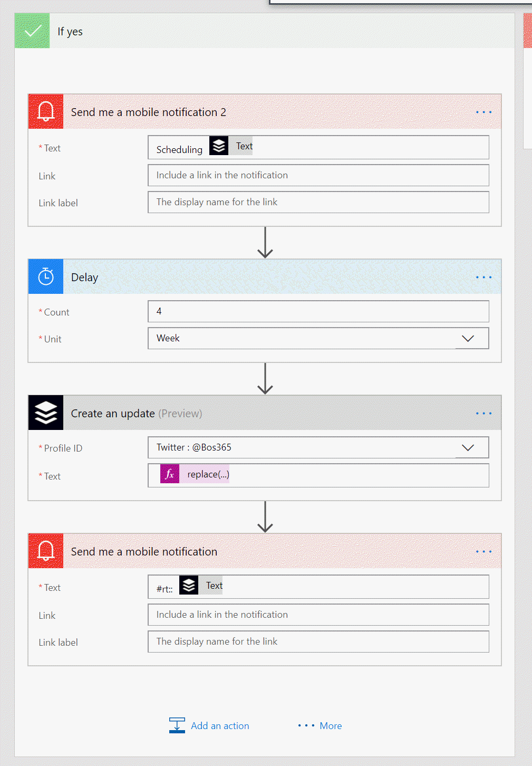The height and width of the screenshot is (766, 532).
Task: Click the blue Delay timer icon
Action: coord(46,277)
